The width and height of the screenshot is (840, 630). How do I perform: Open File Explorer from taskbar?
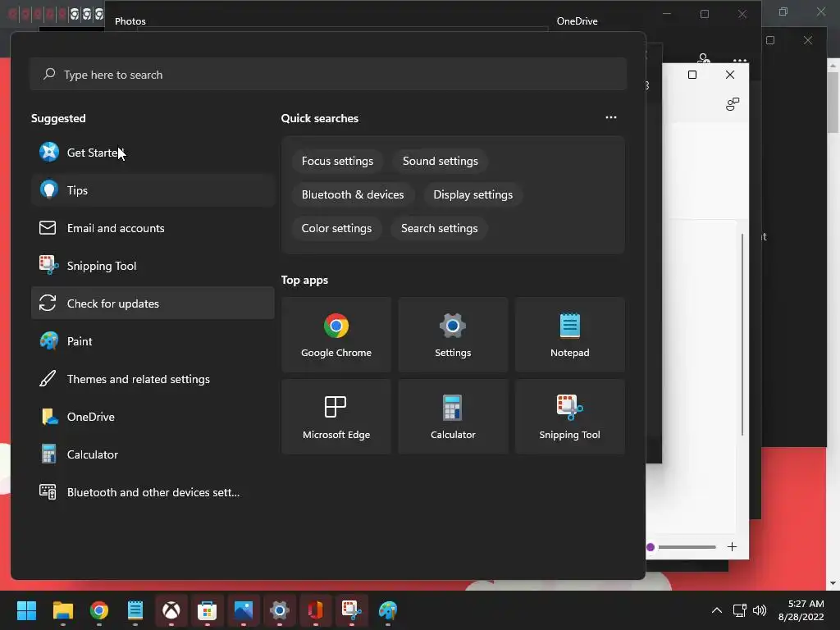[x=62, y=610]
